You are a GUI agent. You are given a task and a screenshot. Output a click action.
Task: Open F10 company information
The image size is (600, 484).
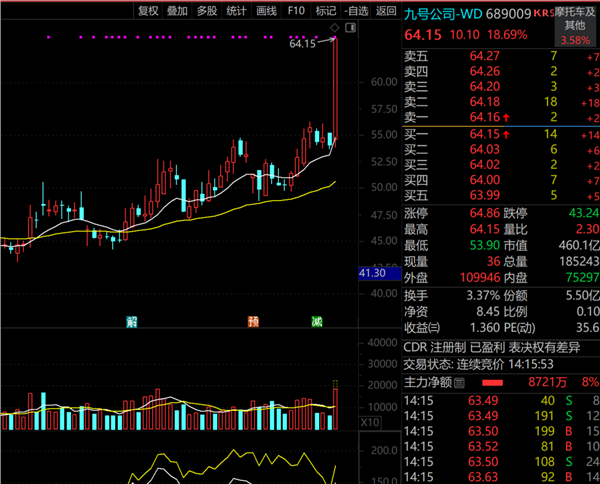coord(296,11)
